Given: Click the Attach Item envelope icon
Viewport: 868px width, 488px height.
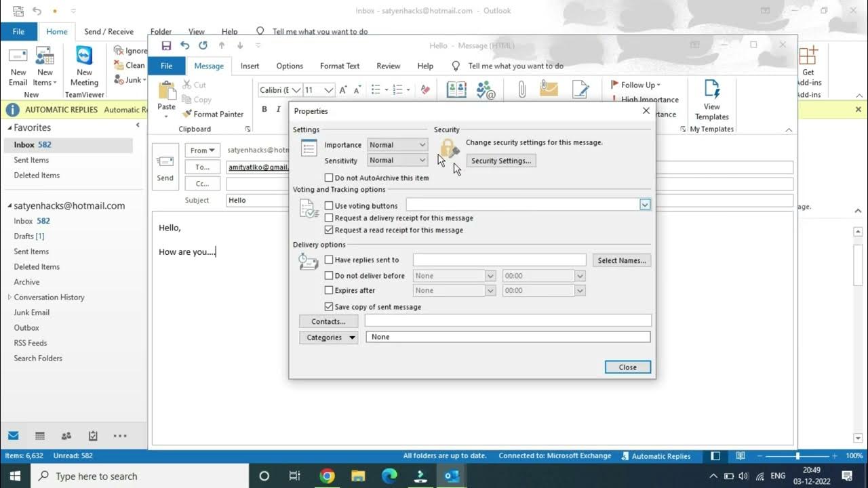Looking at the screenshot, I should pos(549,89).
